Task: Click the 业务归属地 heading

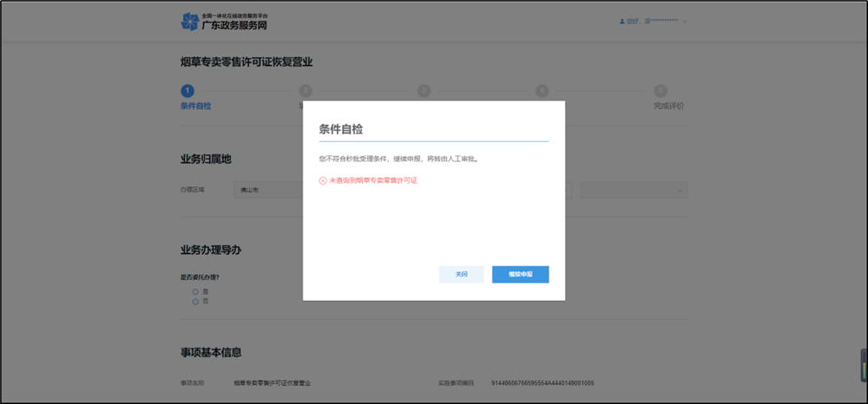Action: click(x=206, y=160)
